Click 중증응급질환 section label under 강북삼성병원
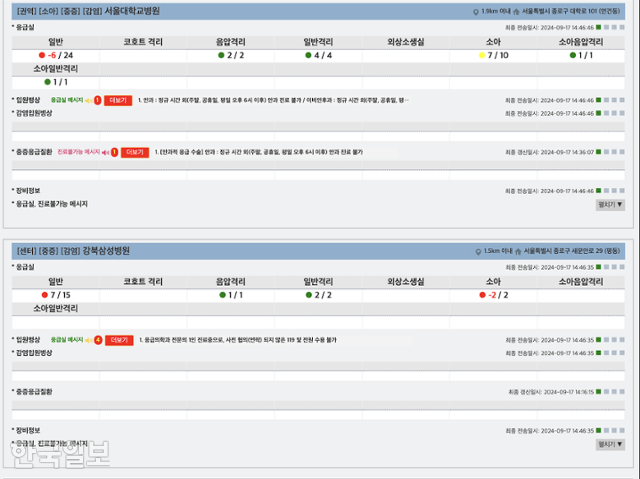The height and width of the screenshot is (479, 640). (x=34, y=392)
